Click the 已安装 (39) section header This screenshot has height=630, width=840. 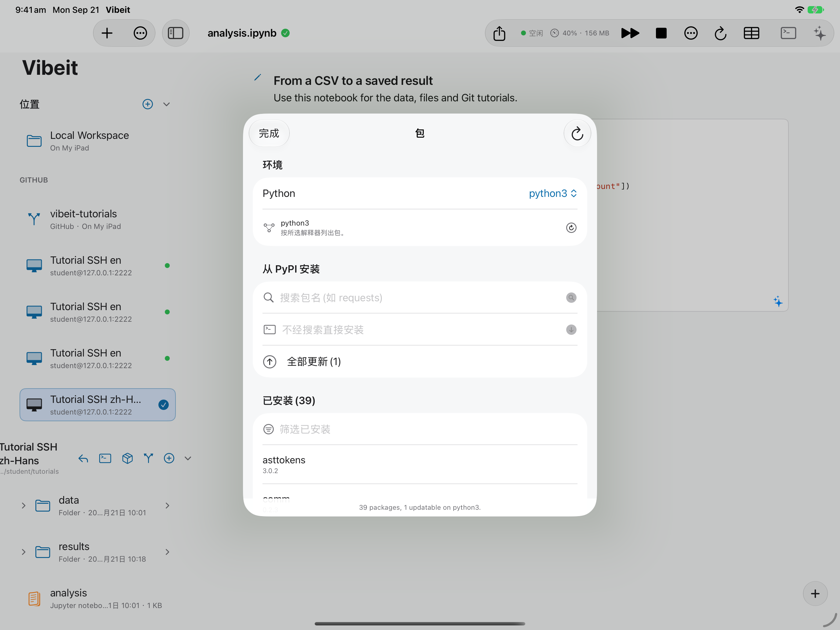pyautogui.click(x=289, y=400)
